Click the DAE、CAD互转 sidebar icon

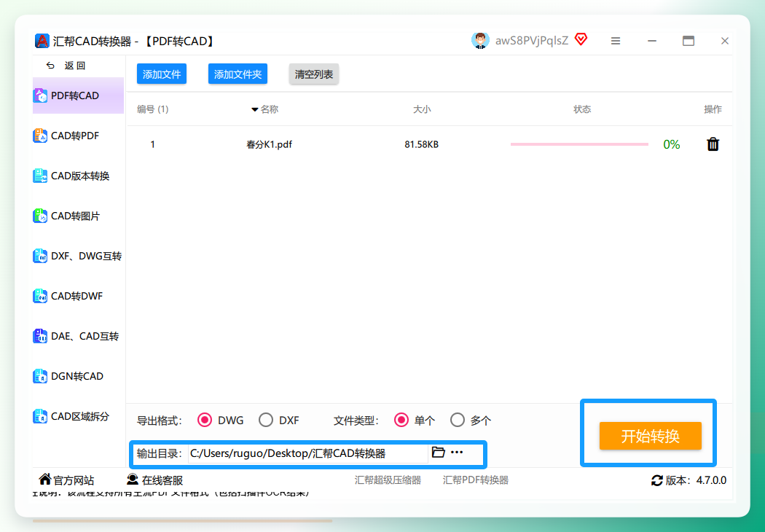coord(40,336)
